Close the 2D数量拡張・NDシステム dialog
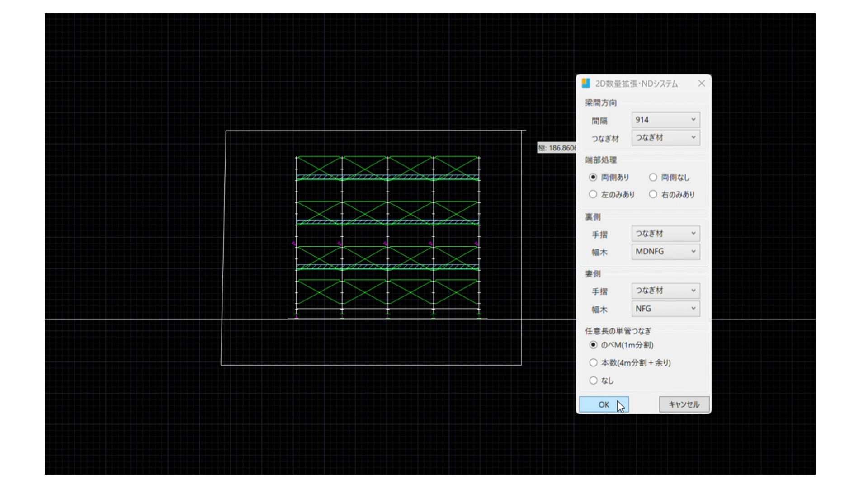This screenshot has width=868, height=488. pyautogui.click(x=701, y=84)
